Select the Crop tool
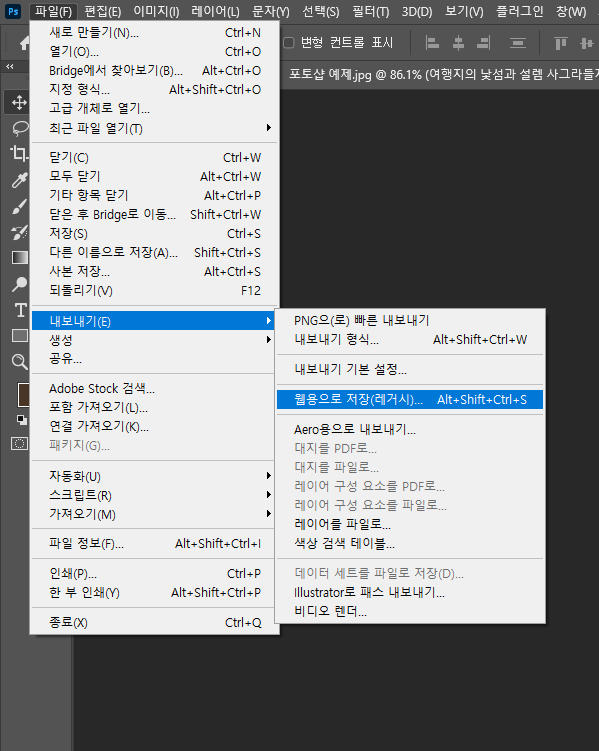The height and width of the screenshot is (751, 599). [x=19, y=154]
